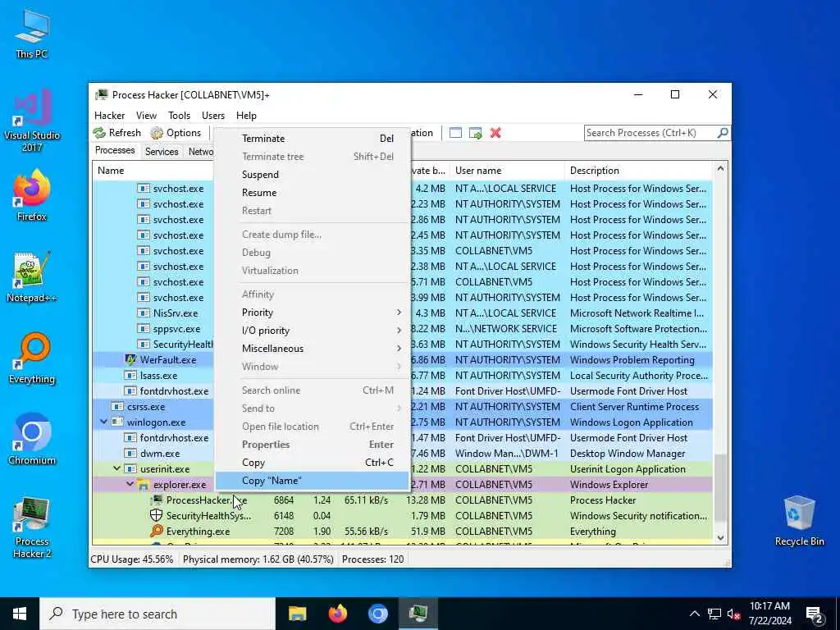Click the find window and thread icon
Image resolution: width=840 pixels, height=630 pixels.
(x=475, y=133)
